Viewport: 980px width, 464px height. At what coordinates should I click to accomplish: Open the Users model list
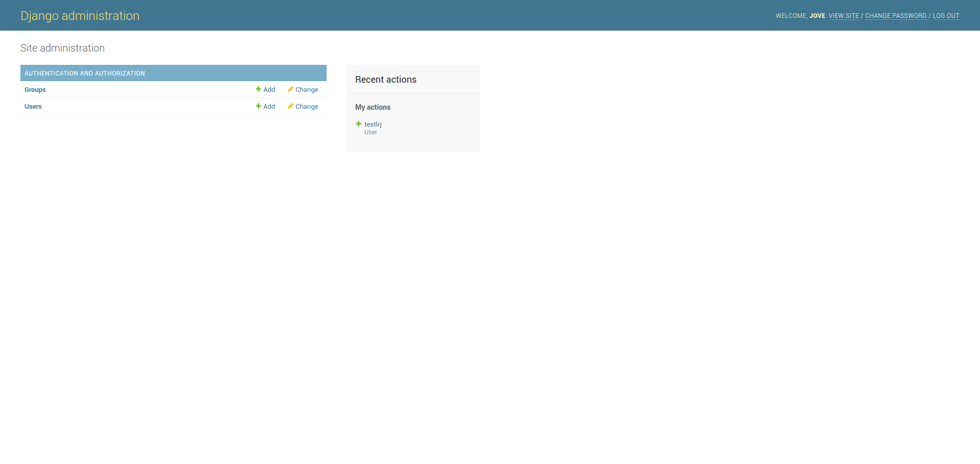coord(33,107)
